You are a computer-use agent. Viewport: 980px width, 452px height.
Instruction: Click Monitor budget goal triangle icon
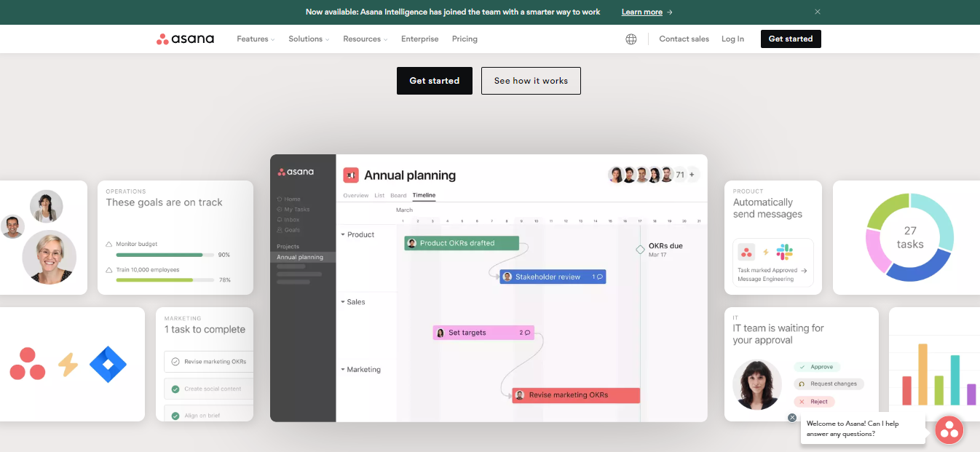click(109, 245)
